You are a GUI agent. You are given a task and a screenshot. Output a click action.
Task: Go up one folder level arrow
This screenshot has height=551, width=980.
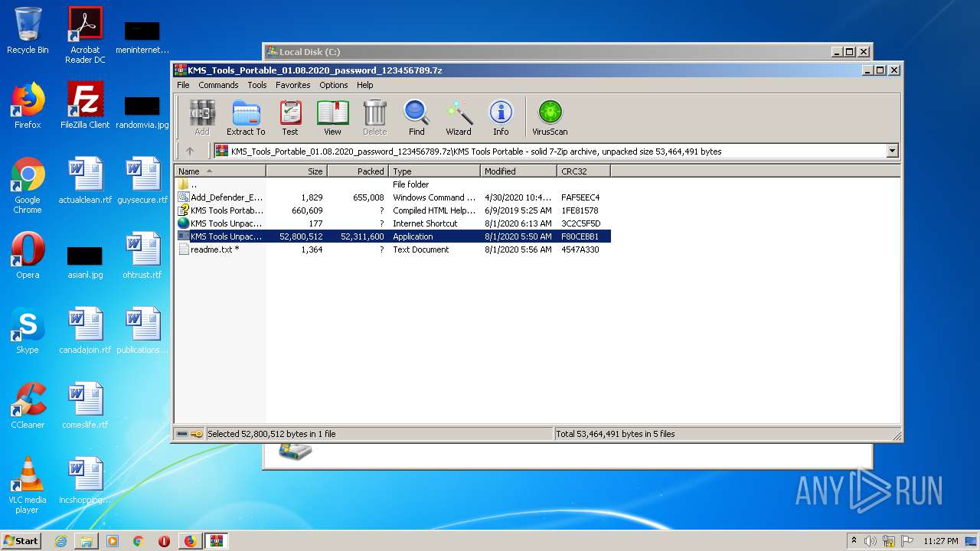tap(190, 152)
